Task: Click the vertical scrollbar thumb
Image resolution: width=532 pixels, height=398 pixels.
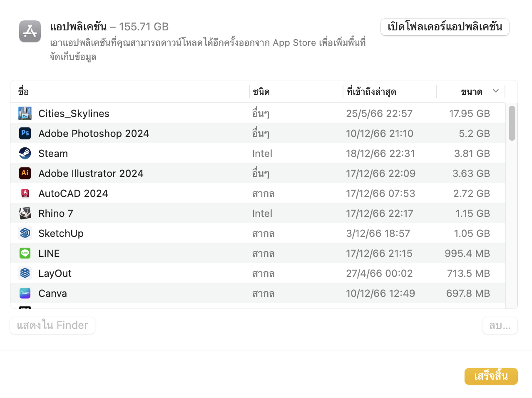Action: (x=512, y=123)
